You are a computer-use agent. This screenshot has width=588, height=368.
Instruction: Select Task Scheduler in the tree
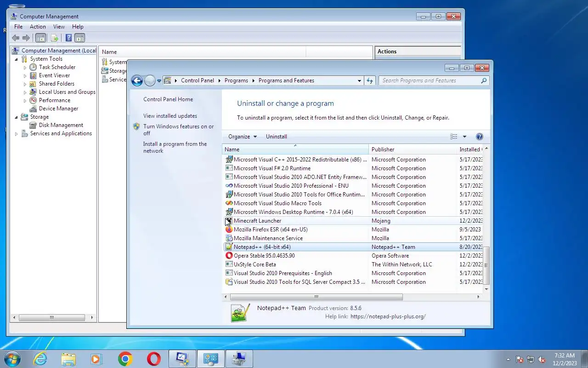pos(57,67)
